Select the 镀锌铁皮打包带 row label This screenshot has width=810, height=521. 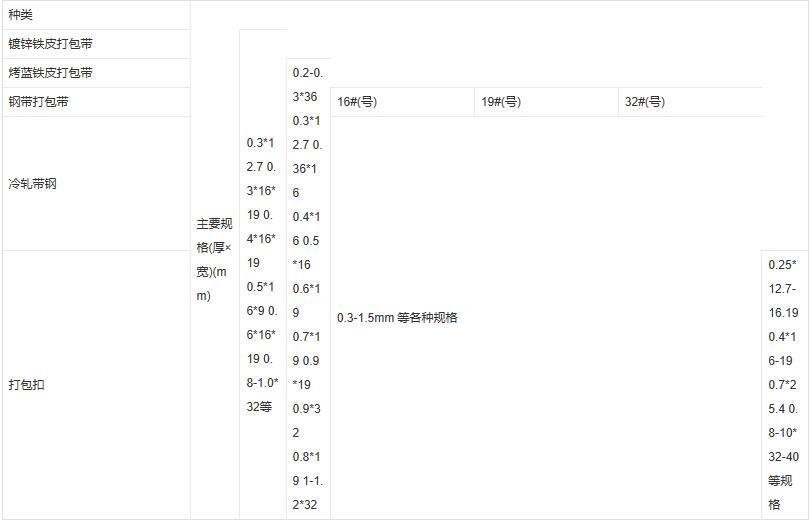click(52, 44)
